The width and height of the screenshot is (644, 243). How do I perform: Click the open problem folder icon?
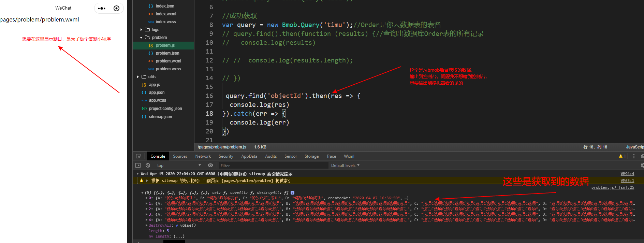point(147,38)
